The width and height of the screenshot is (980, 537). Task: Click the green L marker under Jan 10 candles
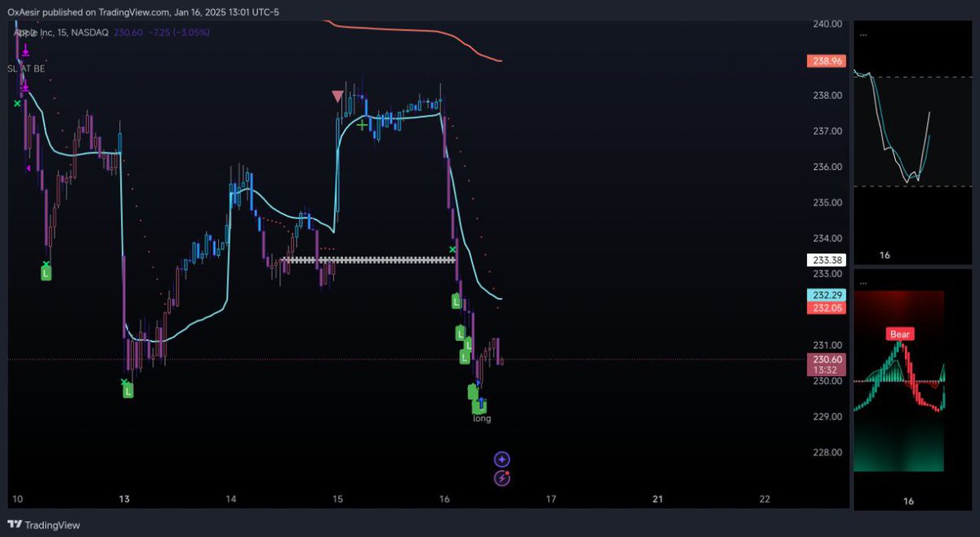point(47,274)
